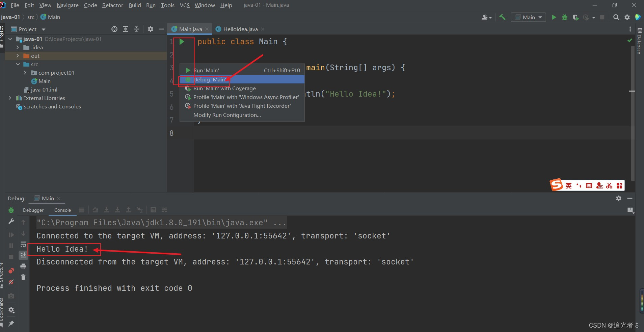Click Sogou IME English/Chinese toggle
Image resolution: width=644 pixels, height=332 pixels.
(x=569, y=185)
